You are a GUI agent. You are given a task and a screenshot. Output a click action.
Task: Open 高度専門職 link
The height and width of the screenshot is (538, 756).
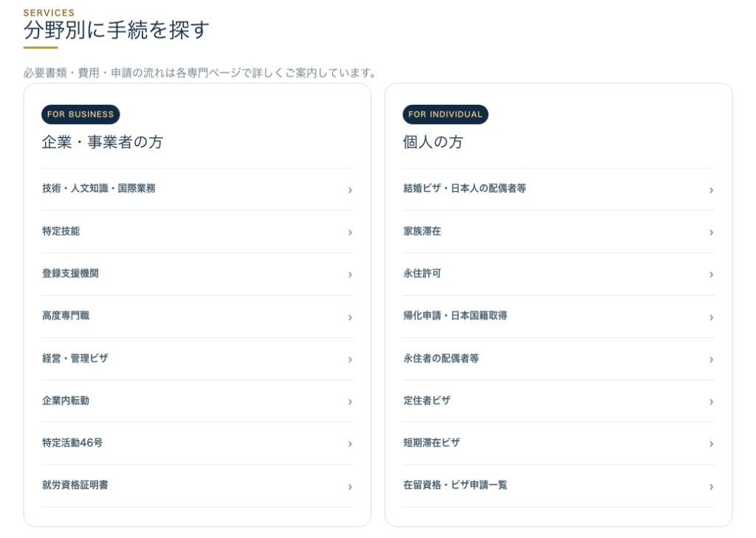pos(197,317)
